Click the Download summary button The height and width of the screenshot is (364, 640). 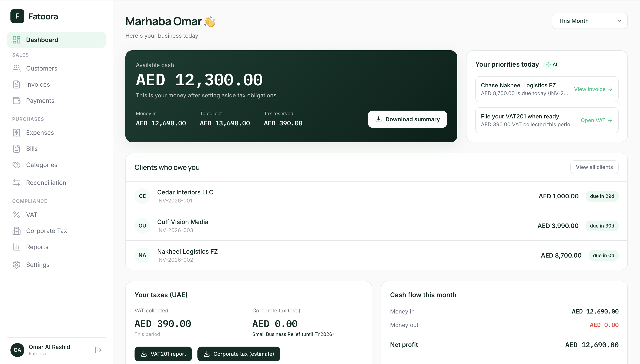pos(407,119)
